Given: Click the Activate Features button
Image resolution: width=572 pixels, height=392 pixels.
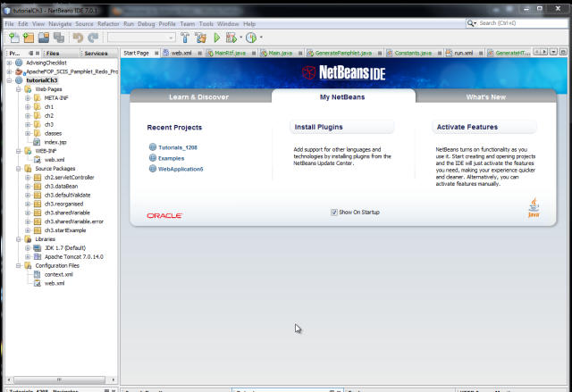Looking at the screenshot, I should (484, 127).
